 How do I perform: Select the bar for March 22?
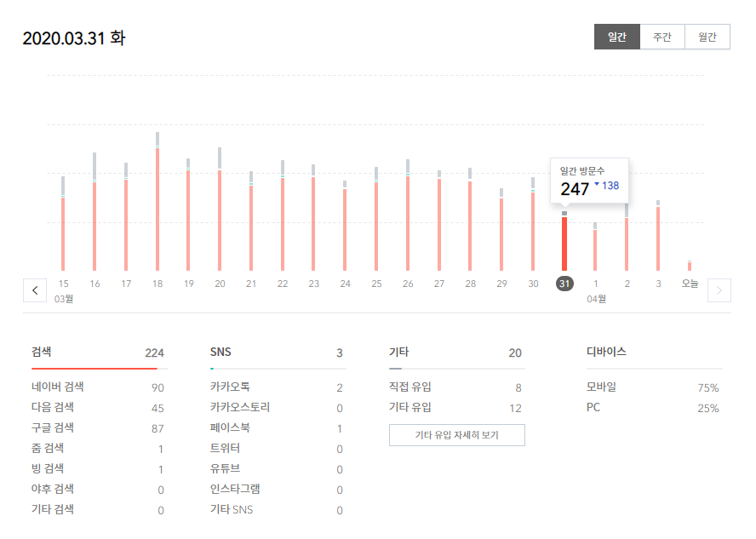[x=283, y=215]
